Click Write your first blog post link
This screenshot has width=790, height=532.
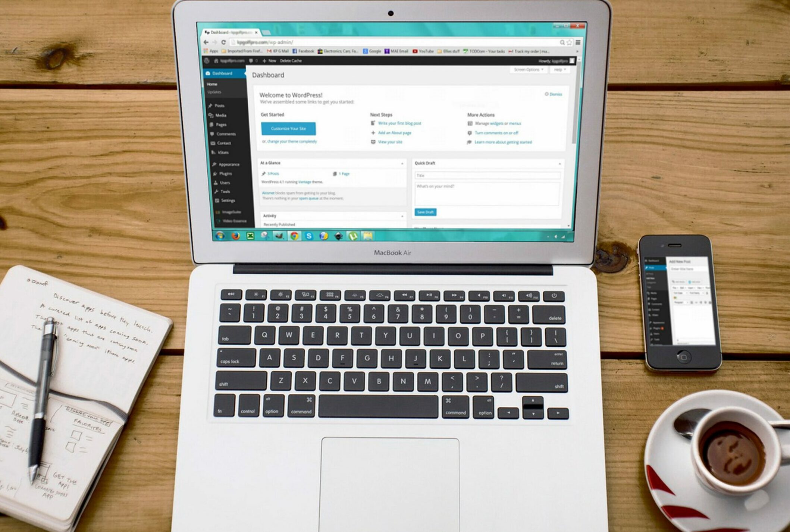point(400,123)
